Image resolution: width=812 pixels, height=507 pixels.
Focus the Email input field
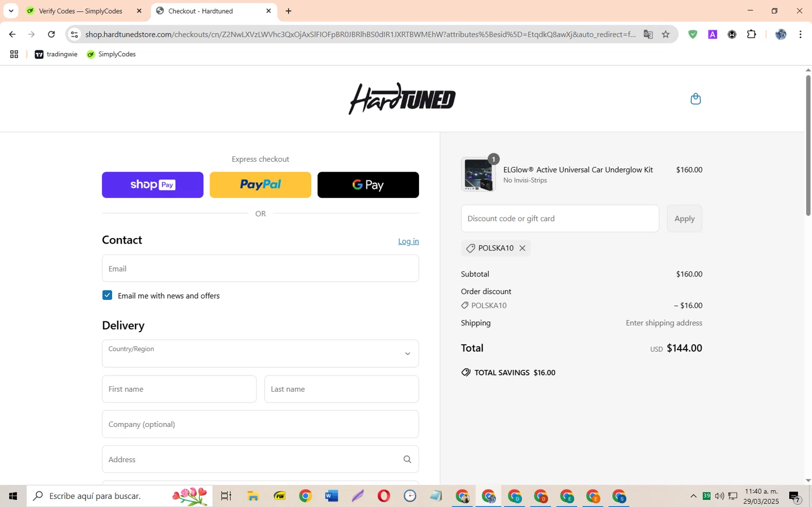[260, 268]
